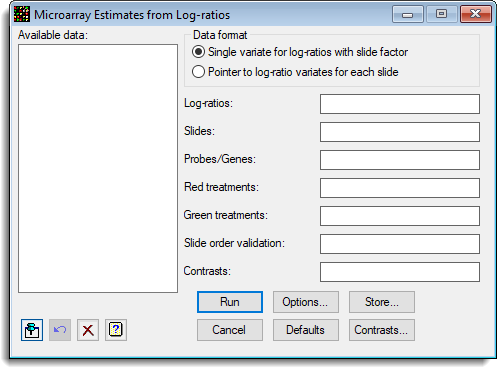Minimize the Microarray Estimates window
The image size is (497, 368).
coord(408,14)
